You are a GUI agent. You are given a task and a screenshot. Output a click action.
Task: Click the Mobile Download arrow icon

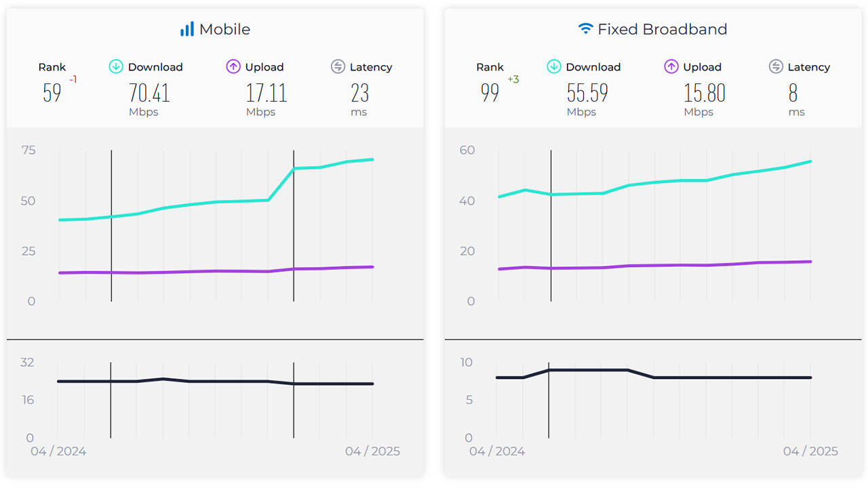tap(116, 66)
